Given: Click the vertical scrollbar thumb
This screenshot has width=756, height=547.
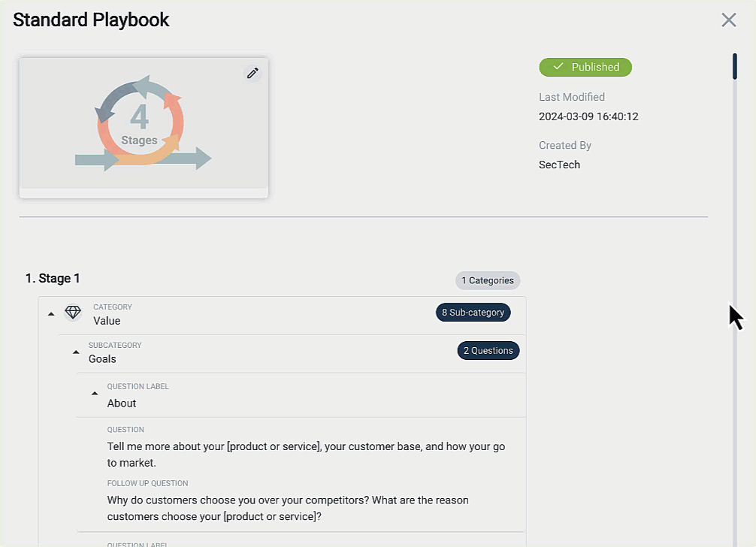Looking at the screenshot, I should pos(735,66).
